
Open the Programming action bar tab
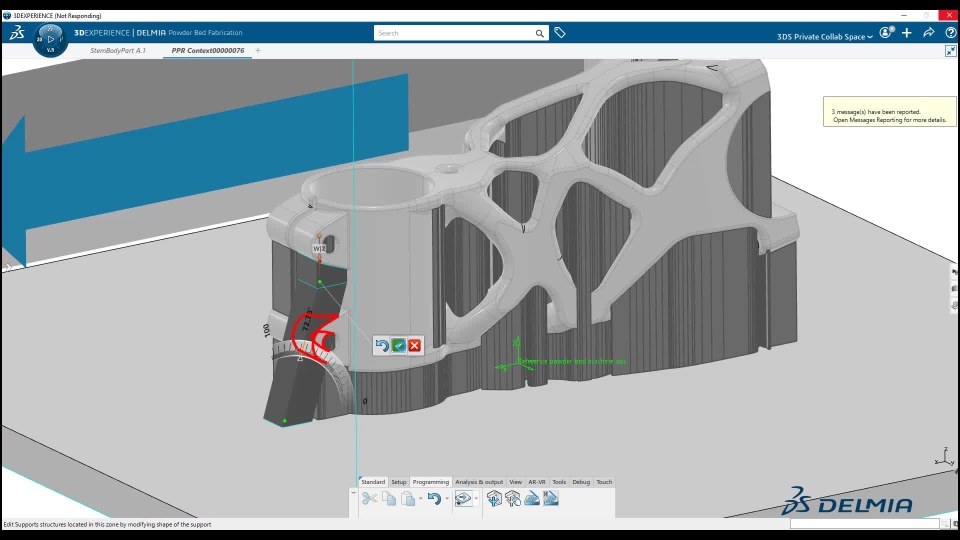pos(430,482)
